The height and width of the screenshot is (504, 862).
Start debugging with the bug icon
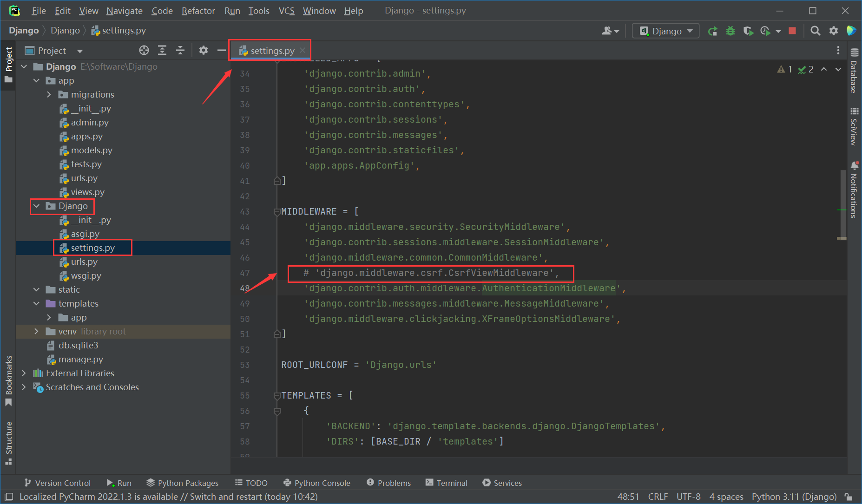[x=730, y=31]
